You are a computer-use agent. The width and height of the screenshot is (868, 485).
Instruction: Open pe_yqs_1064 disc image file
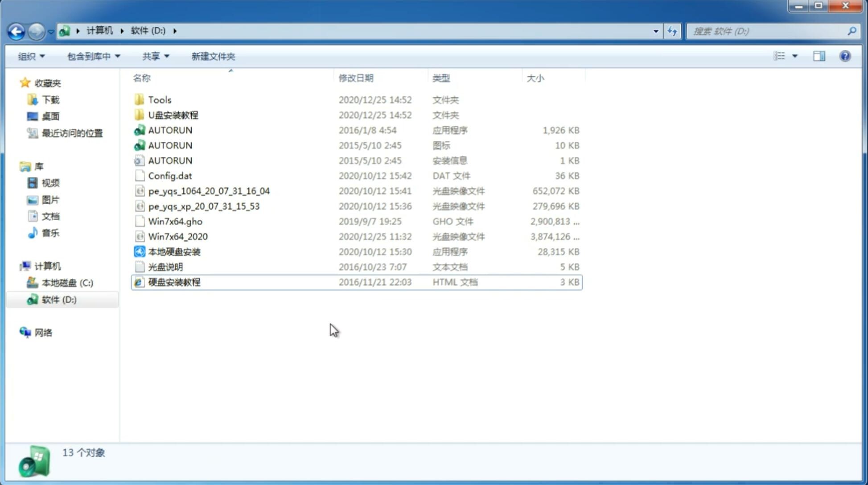pyautogui.click(x=209, y=190)
